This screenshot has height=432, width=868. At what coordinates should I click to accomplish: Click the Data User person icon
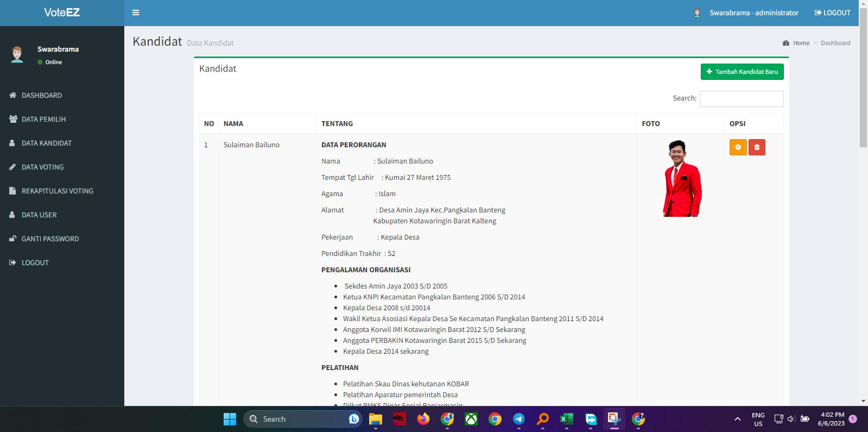12,215
